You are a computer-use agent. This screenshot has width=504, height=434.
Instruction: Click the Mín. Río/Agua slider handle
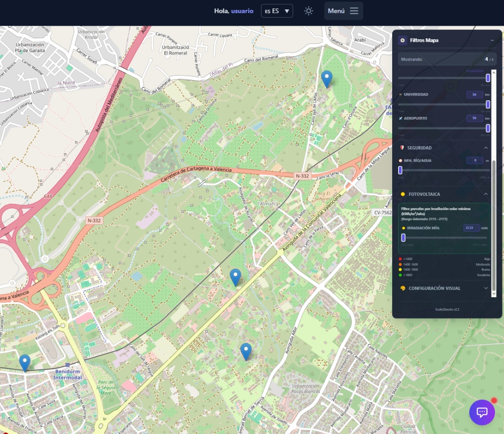pos(400,170)
